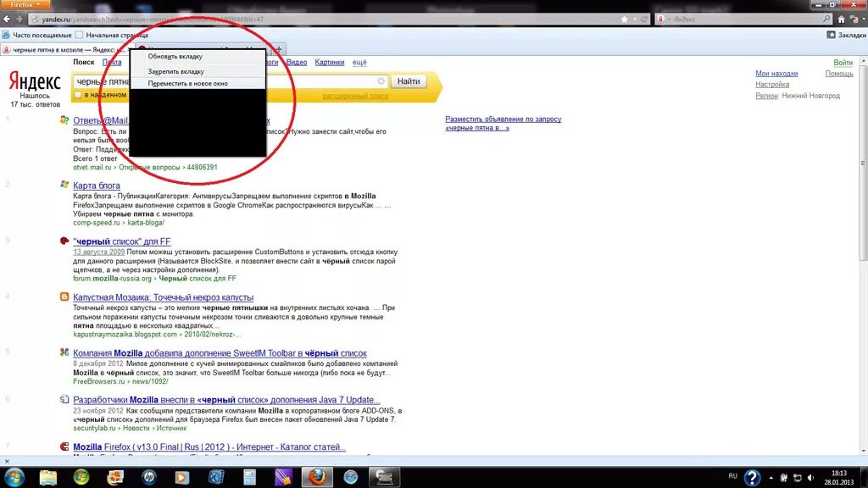Open the help question mark in system tray
This screenshot has height=488, width=868.
click(x=752, y=477)
